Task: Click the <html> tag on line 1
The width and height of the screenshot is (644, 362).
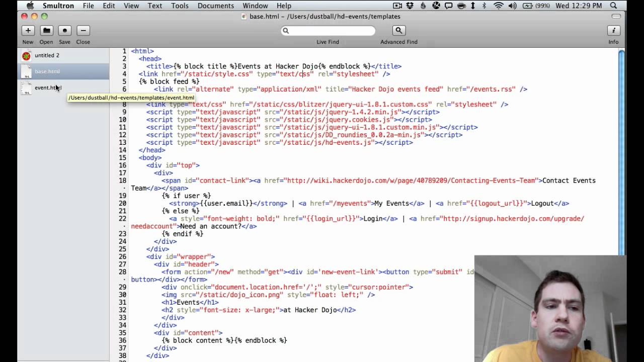Action: pyautogui.click(x=142, y=51)
